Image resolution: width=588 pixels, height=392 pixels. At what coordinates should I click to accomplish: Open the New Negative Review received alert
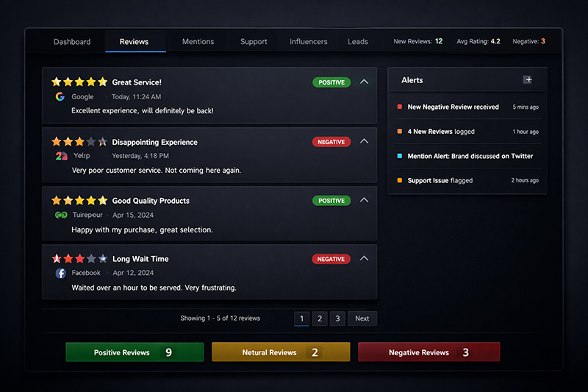pyautogui.click(x=467, y=107)
